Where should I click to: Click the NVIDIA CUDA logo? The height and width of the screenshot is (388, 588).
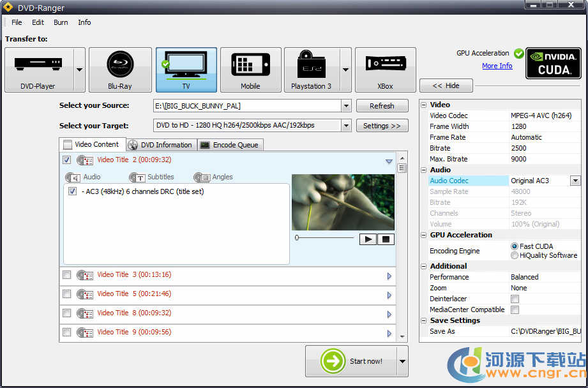point(553,63)
